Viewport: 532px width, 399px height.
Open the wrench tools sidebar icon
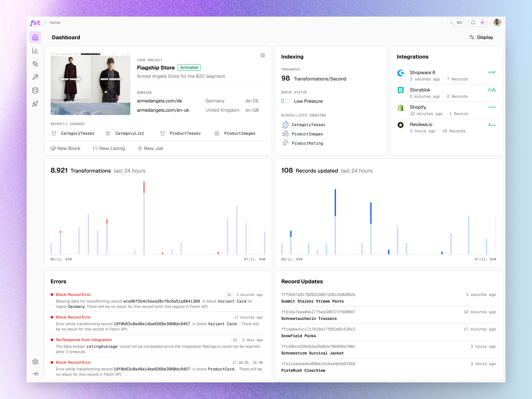point(35,77)
